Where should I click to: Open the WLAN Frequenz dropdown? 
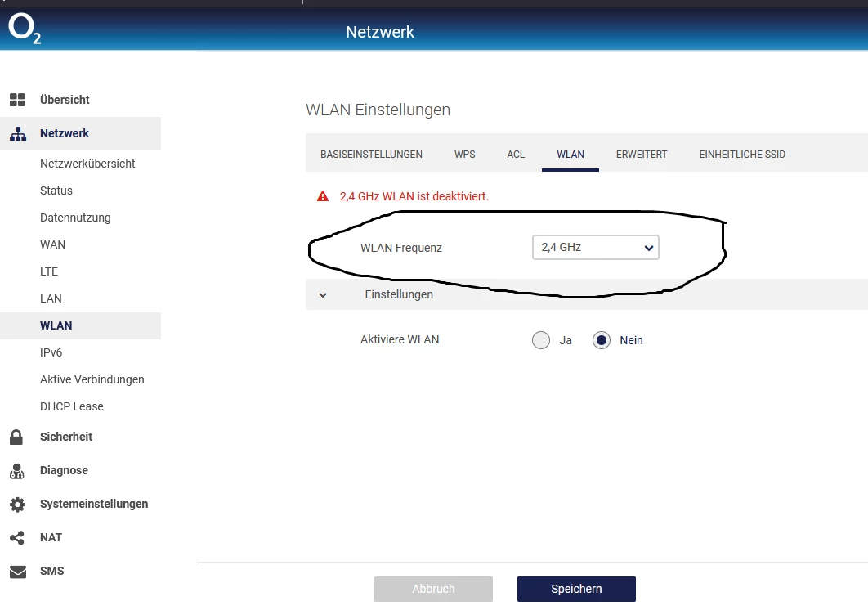[596, 248]
